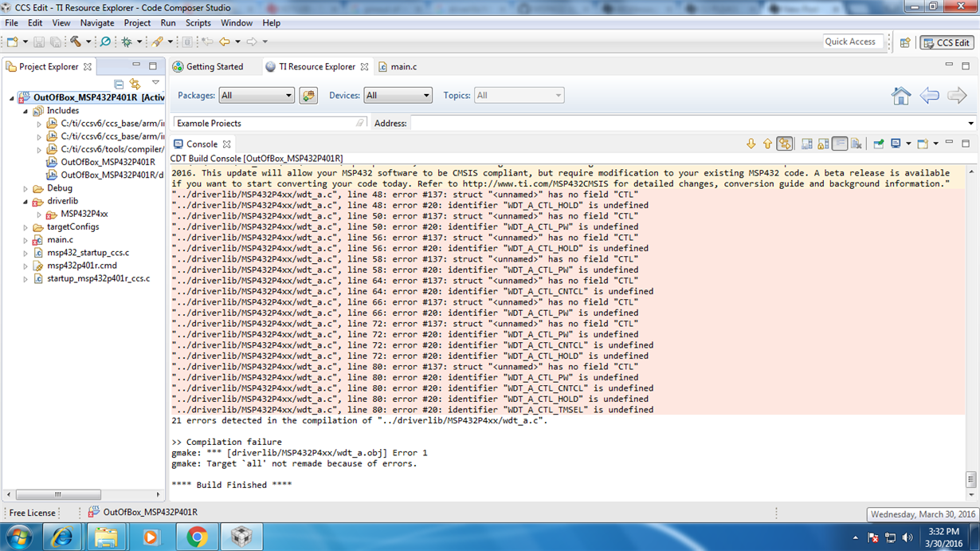Click the Skip All Breakpoints icon

click(105, 41)
